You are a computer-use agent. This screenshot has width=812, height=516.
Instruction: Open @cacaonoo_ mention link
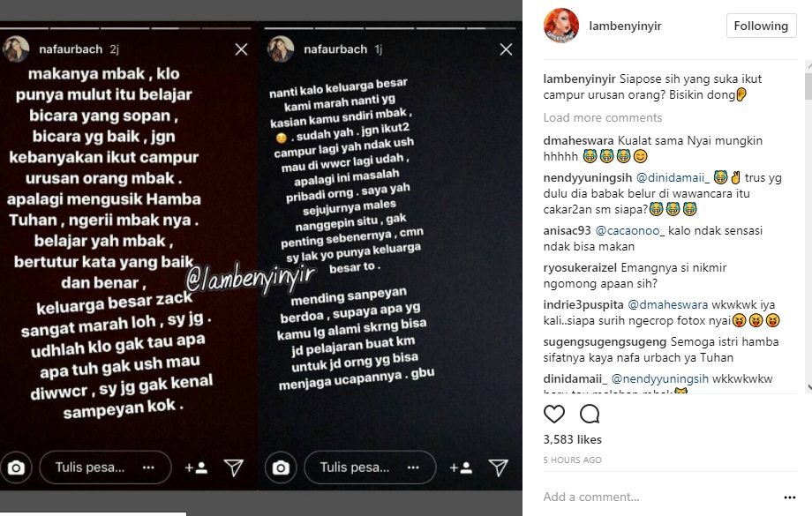pos(629,231)
